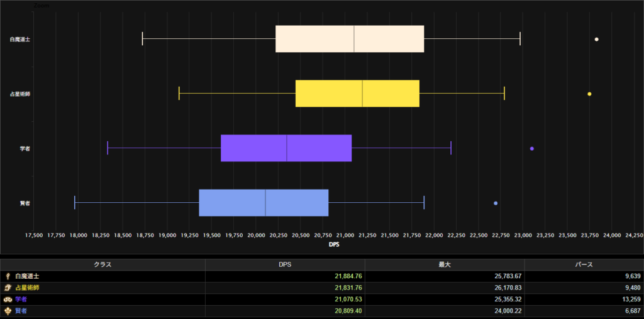Click the yellow 占星術師 box in chart
Viewport: 644px width, 319px height.
coord(357,94)
